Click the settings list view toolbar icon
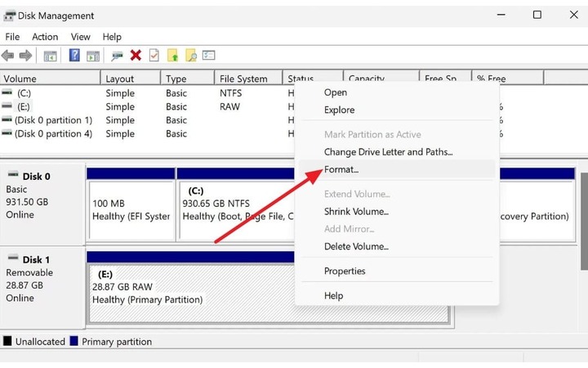 (208, 56)
